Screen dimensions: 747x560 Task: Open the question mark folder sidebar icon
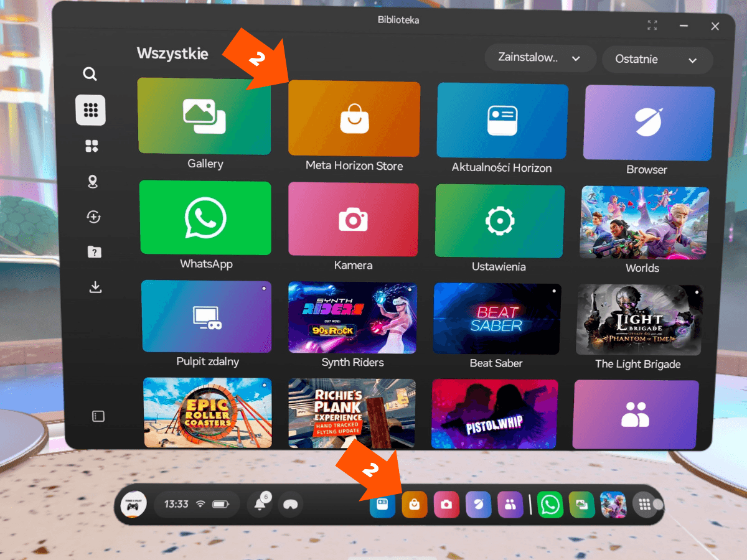click(x=95, y=252)
